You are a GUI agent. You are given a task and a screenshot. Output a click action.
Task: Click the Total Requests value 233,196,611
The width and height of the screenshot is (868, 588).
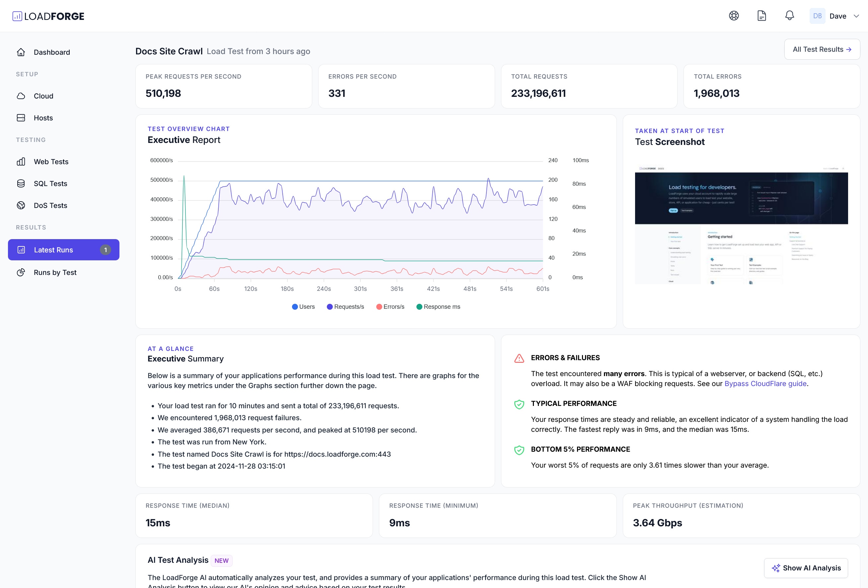(x=538, y=93)
